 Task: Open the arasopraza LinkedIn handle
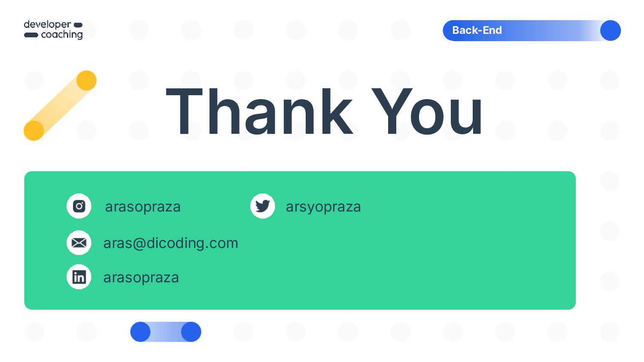coord(141,278)
